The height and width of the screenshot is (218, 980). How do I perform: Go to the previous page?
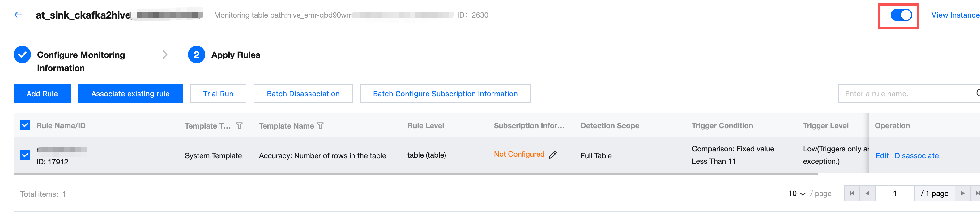[x=867, y=194]
